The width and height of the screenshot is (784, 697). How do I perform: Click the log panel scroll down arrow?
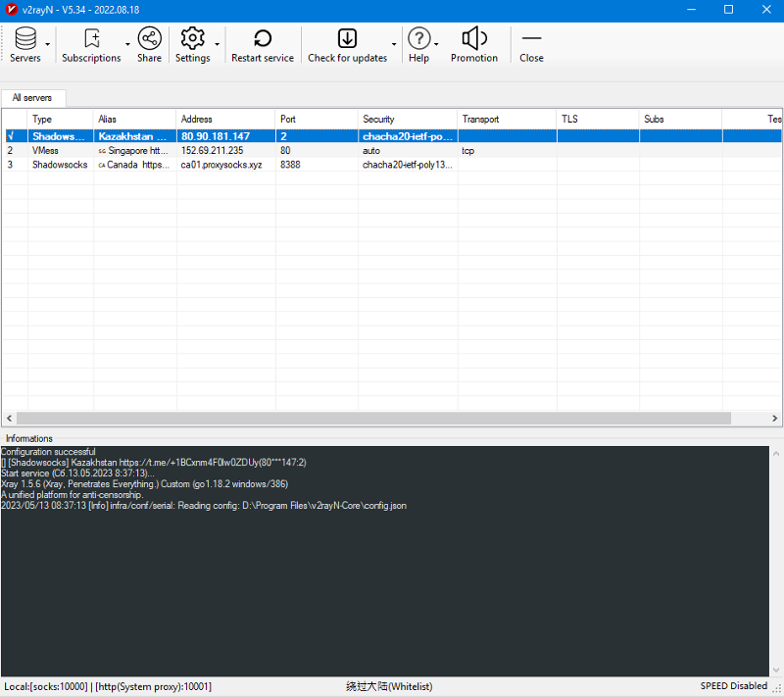click(x=776, y=670)
